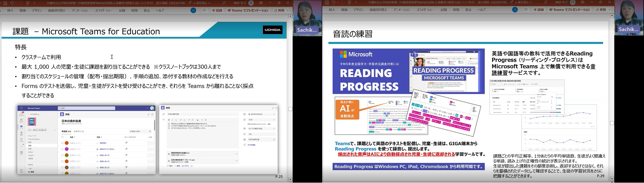Expand the 保存済み status dropdown in the left window

coord(209,3)
